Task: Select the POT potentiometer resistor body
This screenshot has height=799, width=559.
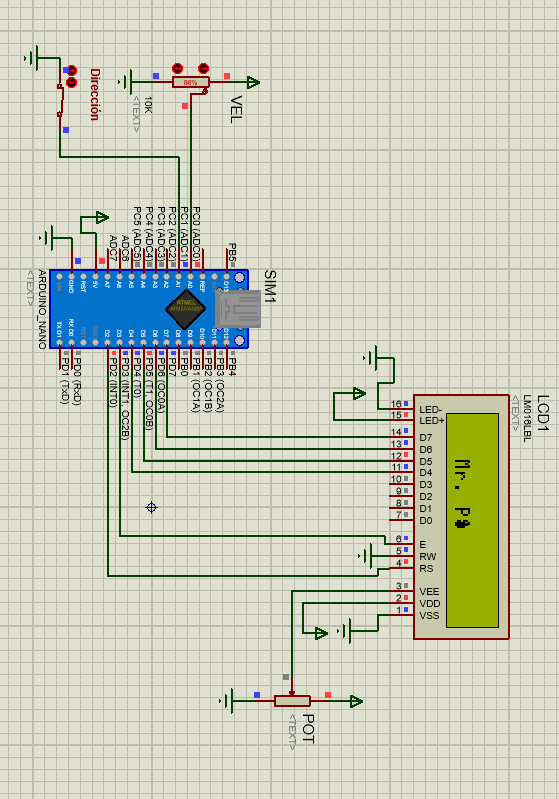Action: coord(292,701)
